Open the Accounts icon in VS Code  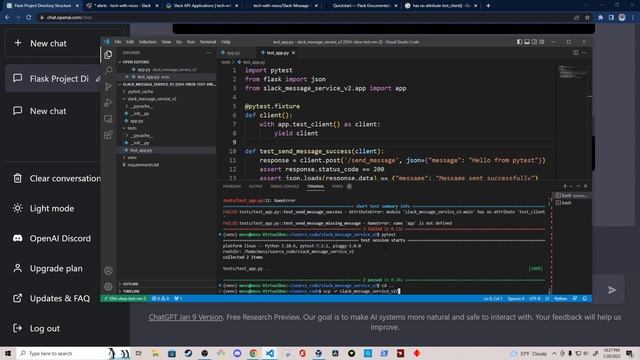click(108, 271)
